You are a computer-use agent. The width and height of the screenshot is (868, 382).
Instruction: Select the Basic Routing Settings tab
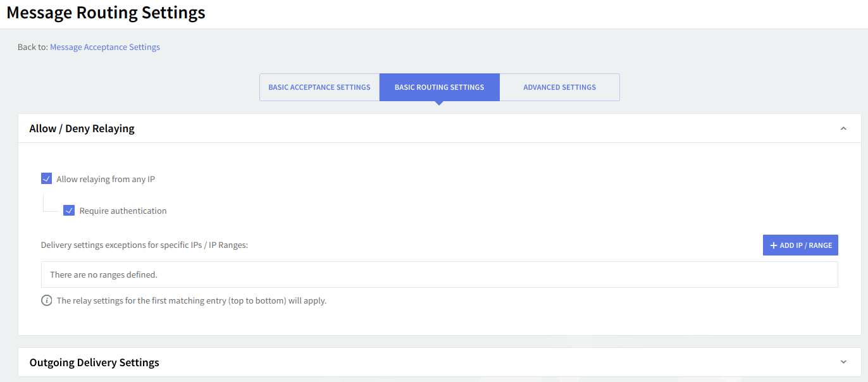point(439,87)
